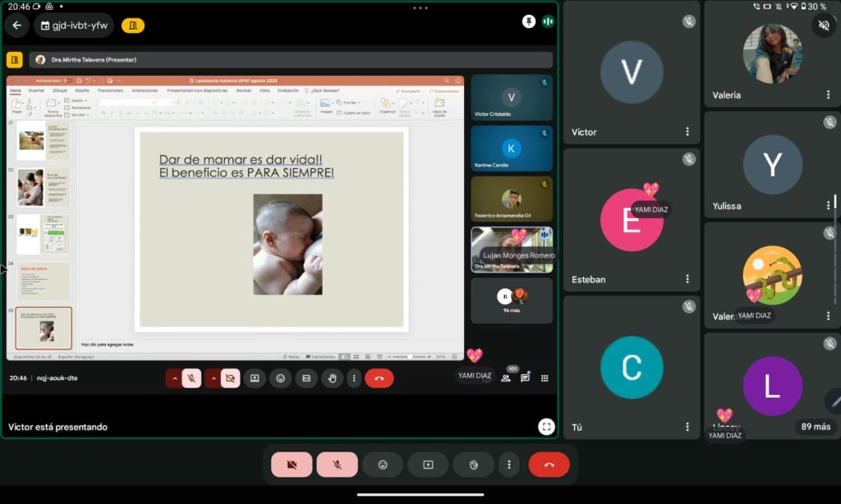Open the three-dot menu in shared Meet window

(x=354, y=378)
